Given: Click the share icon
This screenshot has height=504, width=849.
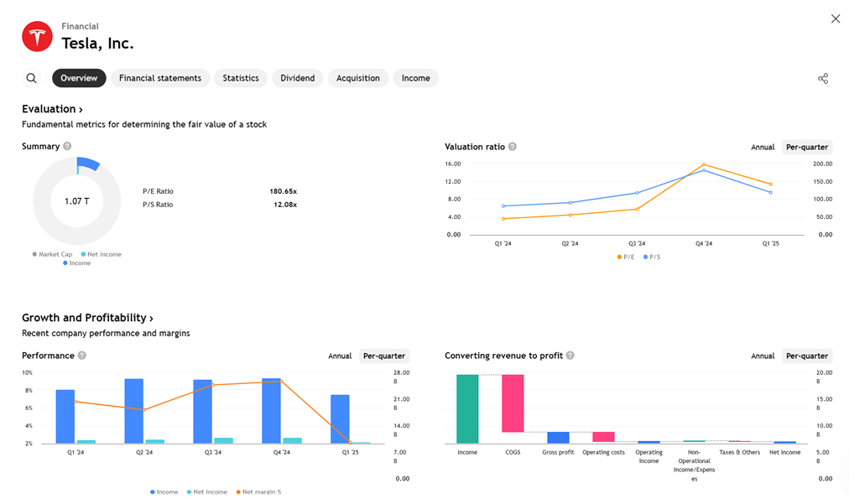Looking at the screenshot, I should tap(823, 79).
